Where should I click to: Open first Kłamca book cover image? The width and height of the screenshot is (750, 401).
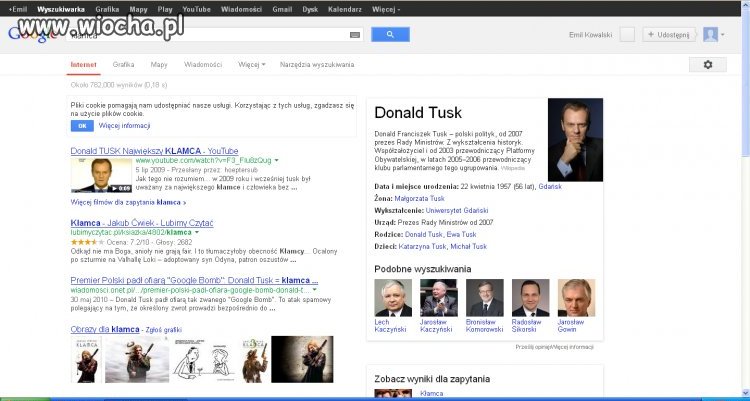tap(87, 359)
